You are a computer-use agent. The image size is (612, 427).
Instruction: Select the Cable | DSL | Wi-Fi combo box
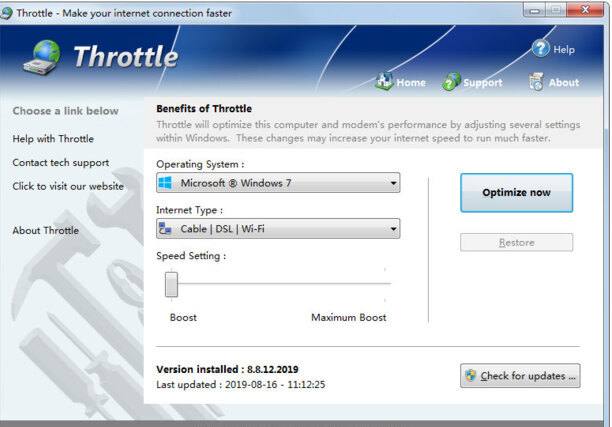pyautogui.click(x=278, y=229)
